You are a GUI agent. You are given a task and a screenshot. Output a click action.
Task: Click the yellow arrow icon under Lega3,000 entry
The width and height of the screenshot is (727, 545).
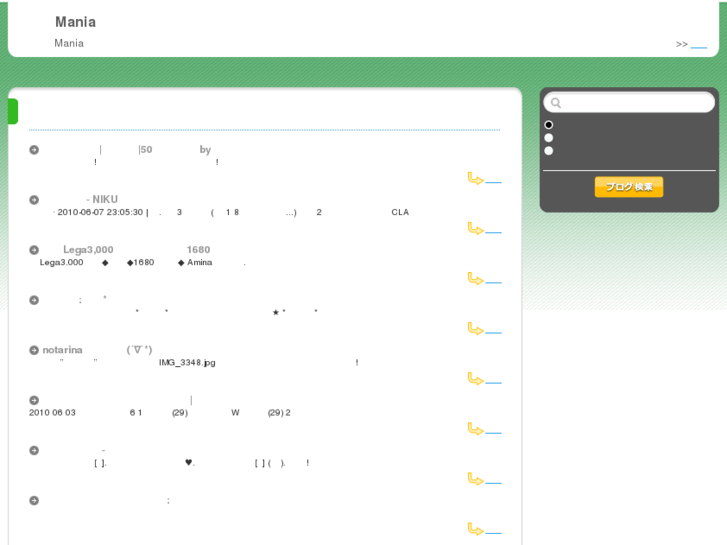coord(476,278)
